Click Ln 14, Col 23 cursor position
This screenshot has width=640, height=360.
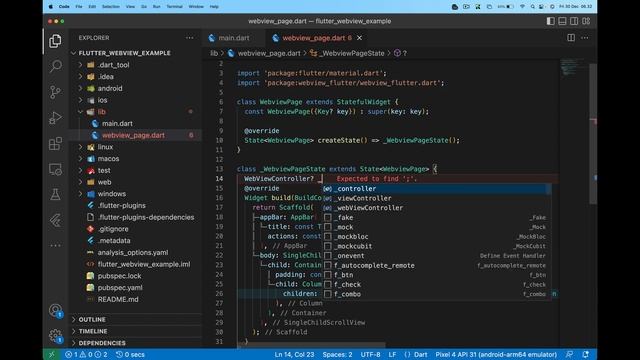point(294,354)
